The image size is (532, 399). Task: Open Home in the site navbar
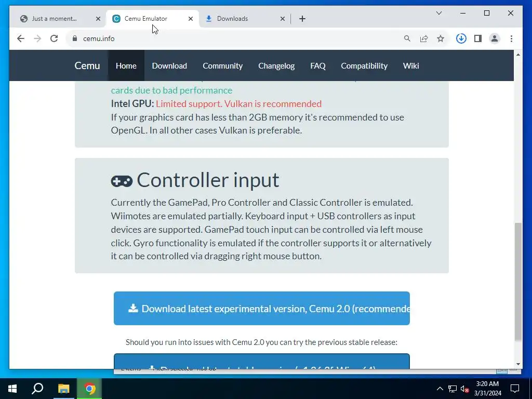point(126,65)
